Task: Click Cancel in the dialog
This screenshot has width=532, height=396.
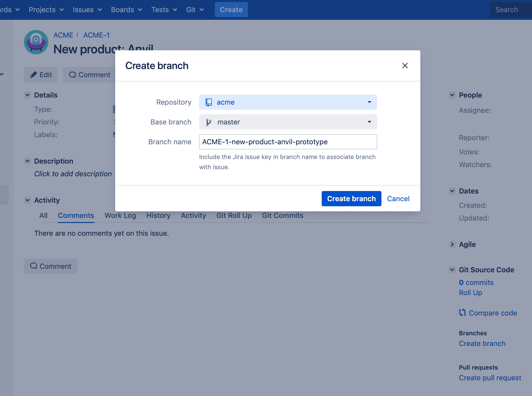Action: point(398,199)
